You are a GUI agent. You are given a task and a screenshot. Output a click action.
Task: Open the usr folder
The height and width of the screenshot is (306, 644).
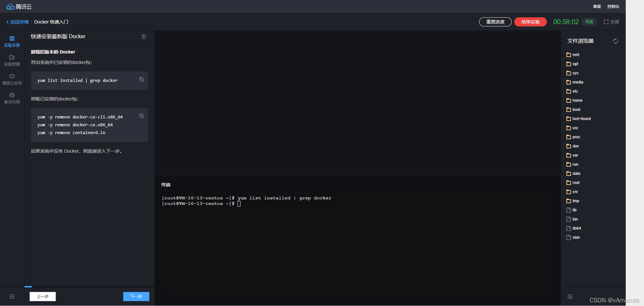[x=572, y=128]
